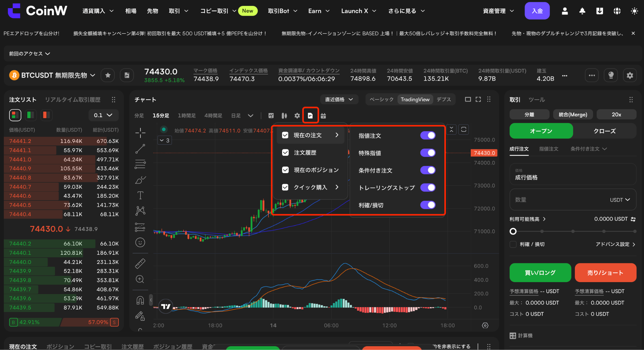Click the 入金 deposit button
This screenshot has height=350, width=644.
537,11
